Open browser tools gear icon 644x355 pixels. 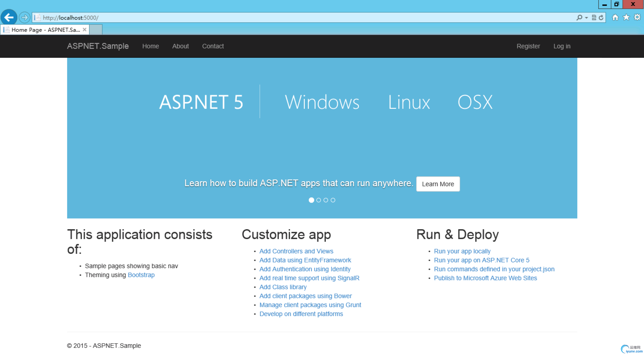(x=637, y=17)
